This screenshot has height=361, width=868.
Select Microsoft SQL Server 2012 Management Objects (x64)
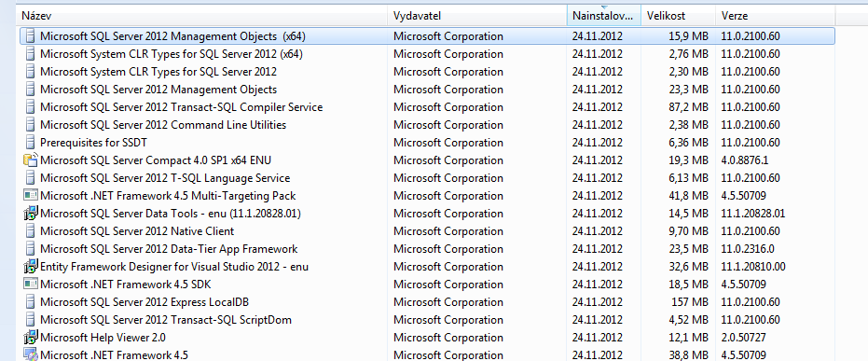tap(427, 36)
